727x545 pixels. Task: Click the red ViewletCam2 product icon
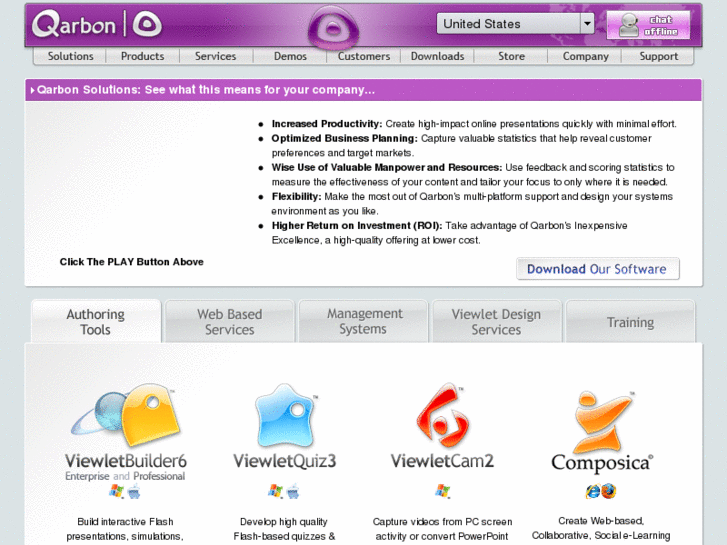[442, 414]
